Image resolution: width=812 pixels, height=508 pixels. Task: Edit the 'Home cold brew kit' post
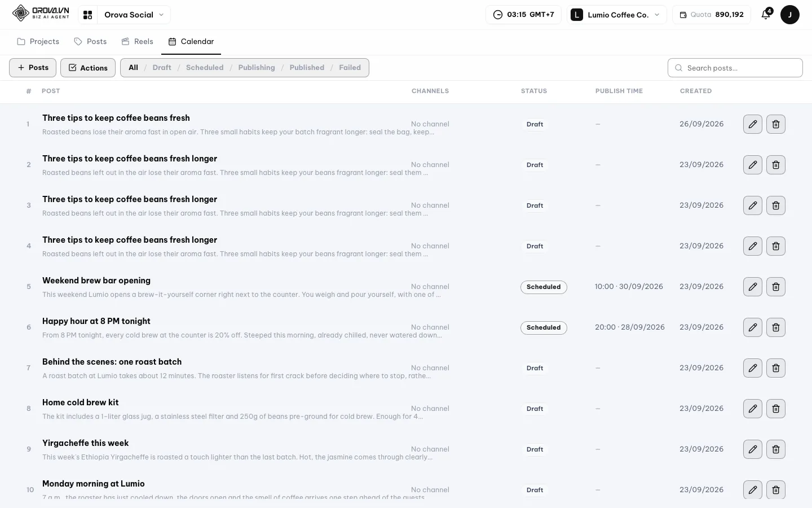pos(753,409)
